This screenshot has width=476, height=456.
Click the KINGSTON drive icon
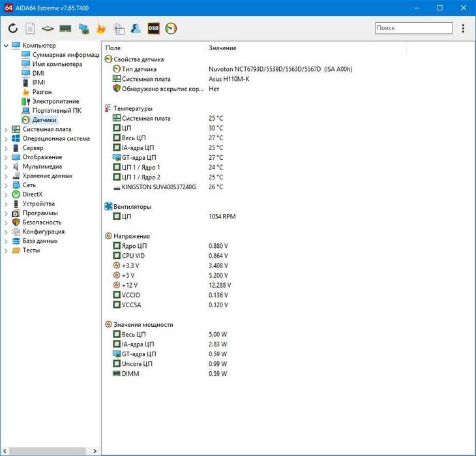117,188
